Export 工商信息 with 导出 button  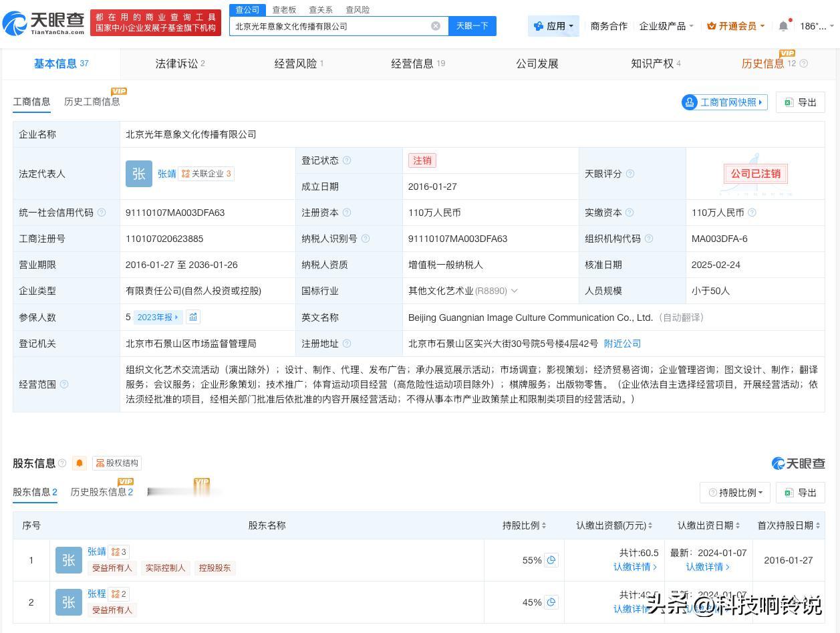coord(801,102)
